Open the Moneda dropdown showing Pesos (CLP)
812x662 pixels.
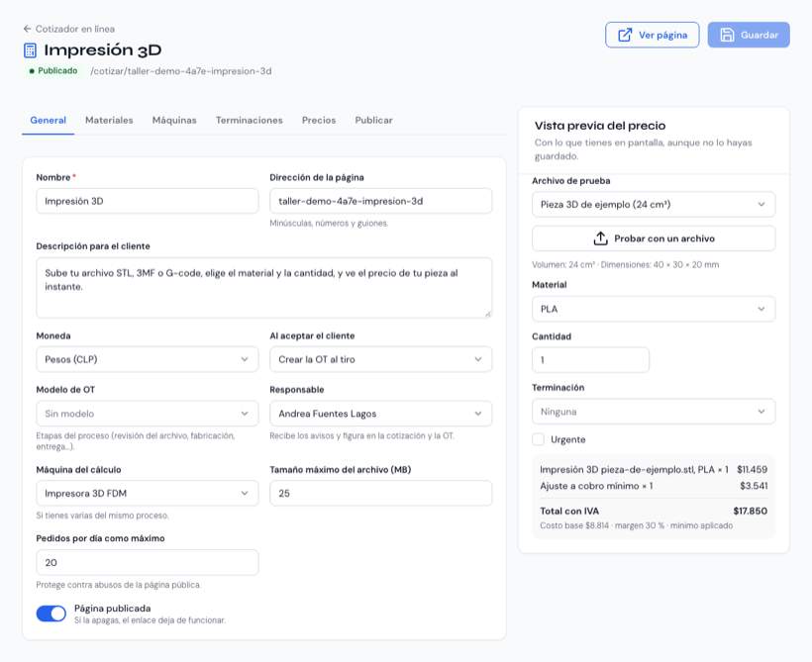[148, 359]
